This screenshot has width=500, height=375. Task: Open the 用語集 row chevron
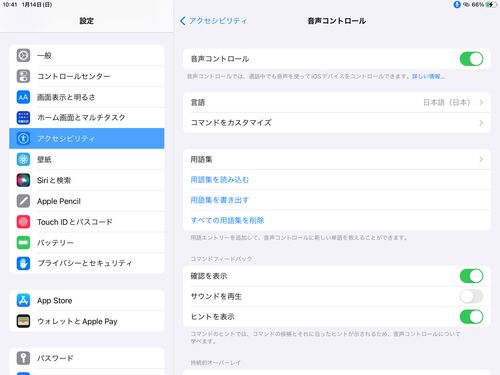(481, 159)
